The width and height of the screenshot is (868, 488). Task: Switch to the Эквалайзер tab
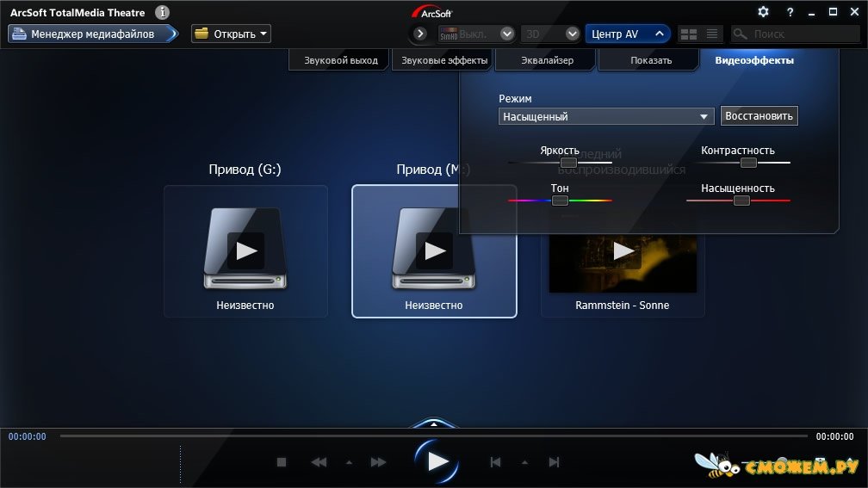(547, 60)
